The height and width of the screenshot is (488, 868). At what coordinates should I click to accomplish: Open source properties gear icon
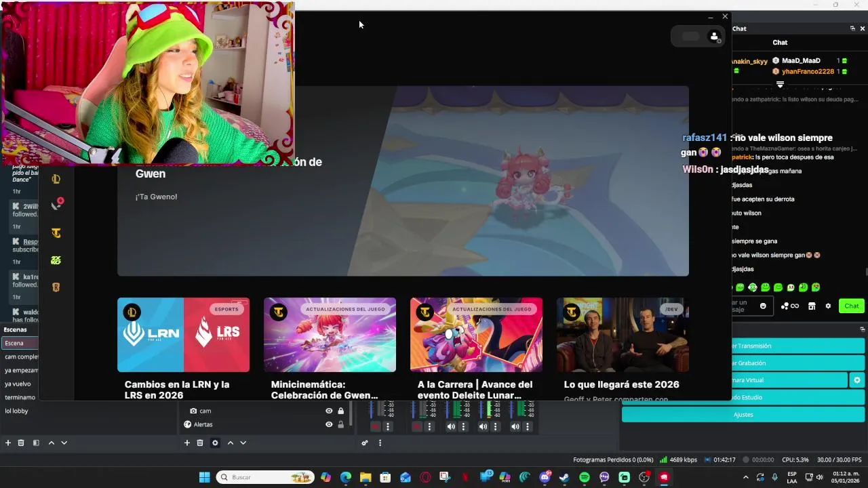(215, 443)
